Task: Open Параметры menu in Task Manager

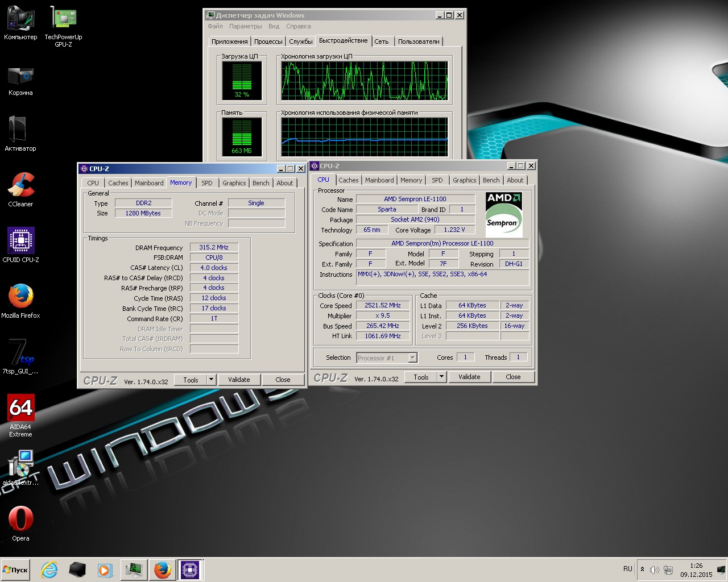Action: click(x=246, y=26)
